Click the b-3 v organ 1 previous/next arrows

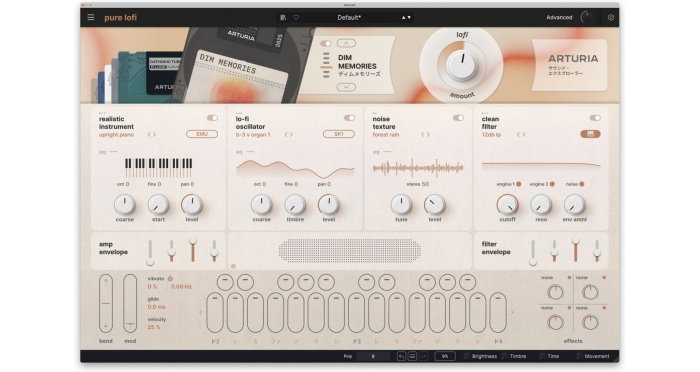(288, 134)
